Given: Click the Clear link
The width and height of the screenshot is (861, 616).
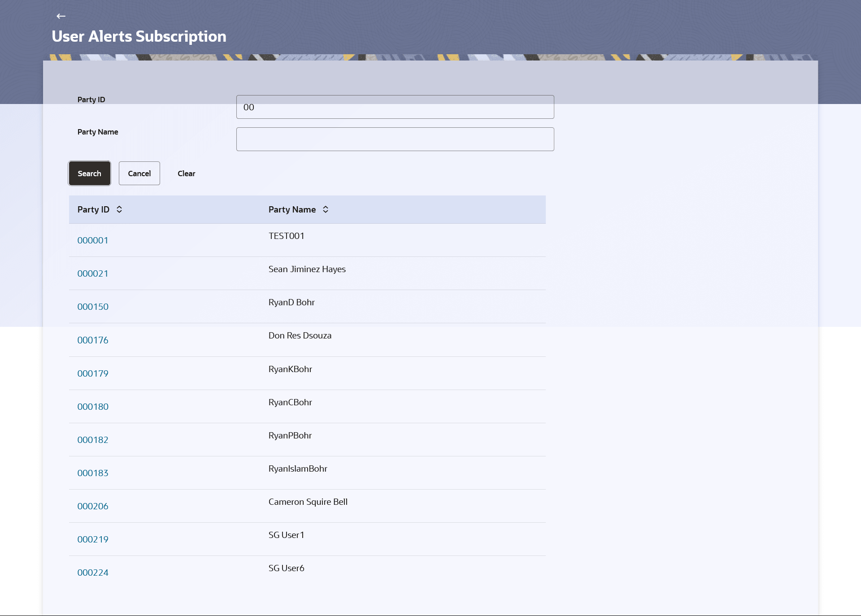Looking at the screenshot, I should (x=186, y=174).
